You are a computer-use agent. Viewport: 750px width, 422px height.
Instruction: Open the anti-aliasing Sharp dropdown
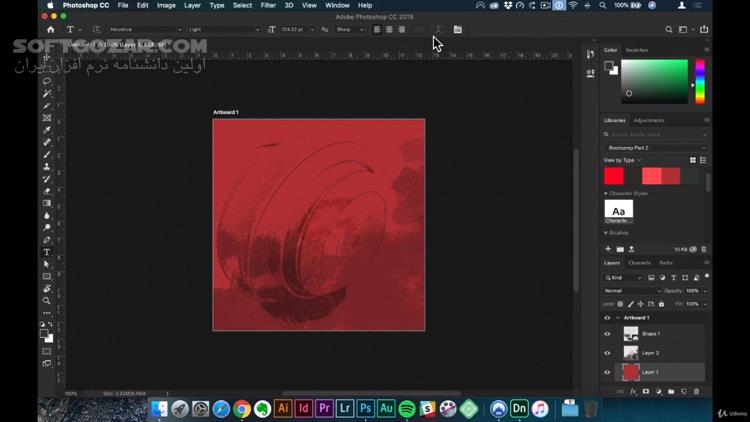pos(350,29)
